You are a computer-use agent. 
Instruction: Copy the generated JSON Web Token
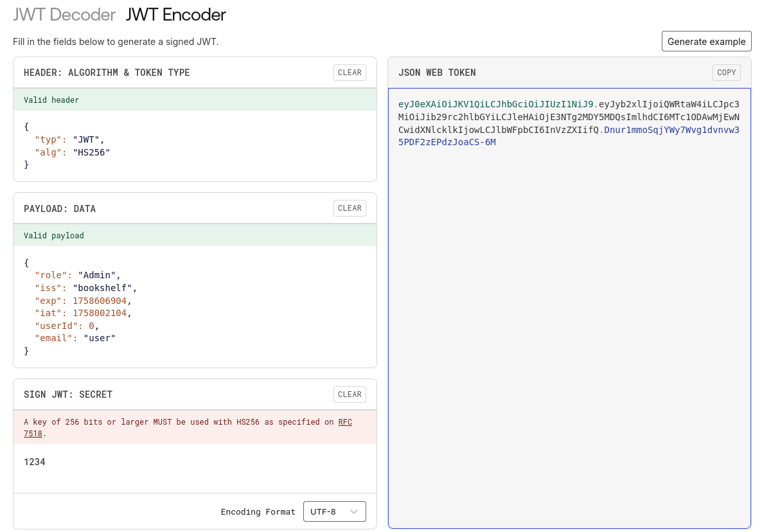point(726,73)
